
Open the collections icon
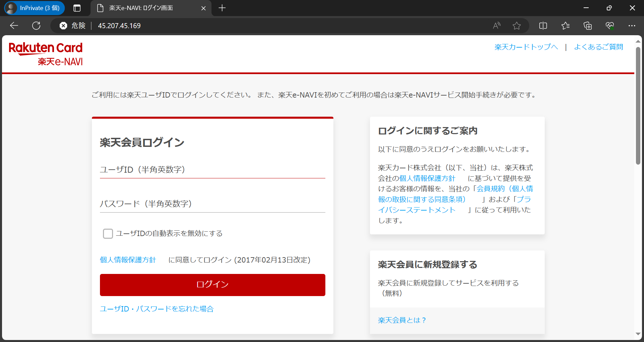click(x=588, y=25)
